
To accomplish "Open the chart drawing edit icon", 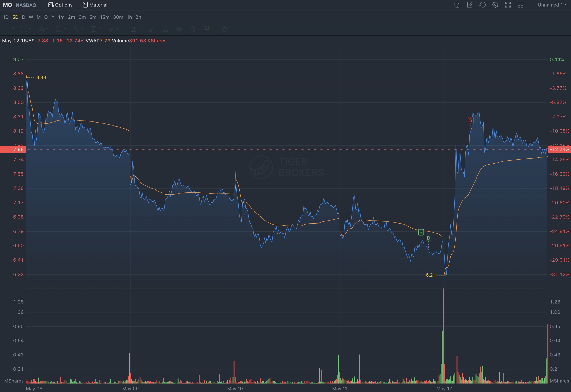I will [470, 5].
